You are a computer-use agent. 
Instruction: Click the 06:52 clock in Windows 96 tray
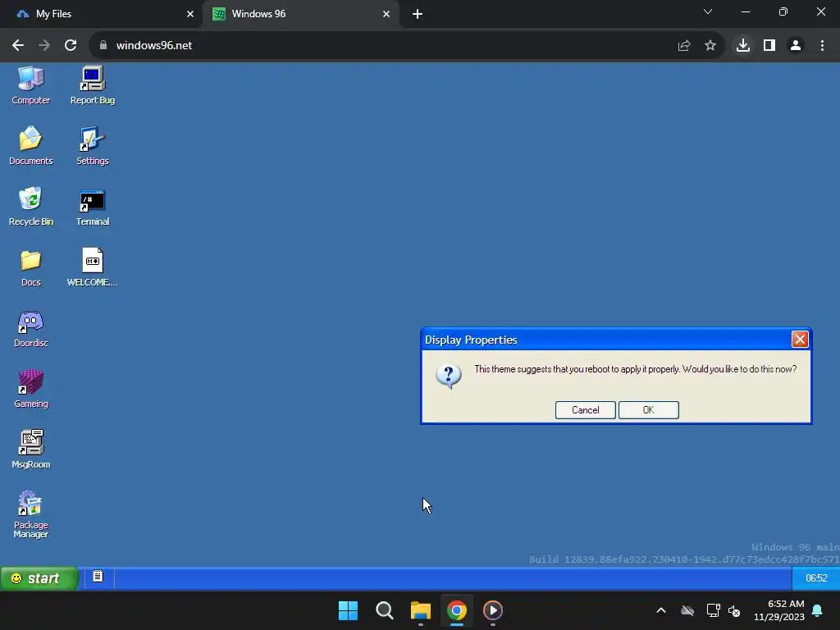click(816, 578)
